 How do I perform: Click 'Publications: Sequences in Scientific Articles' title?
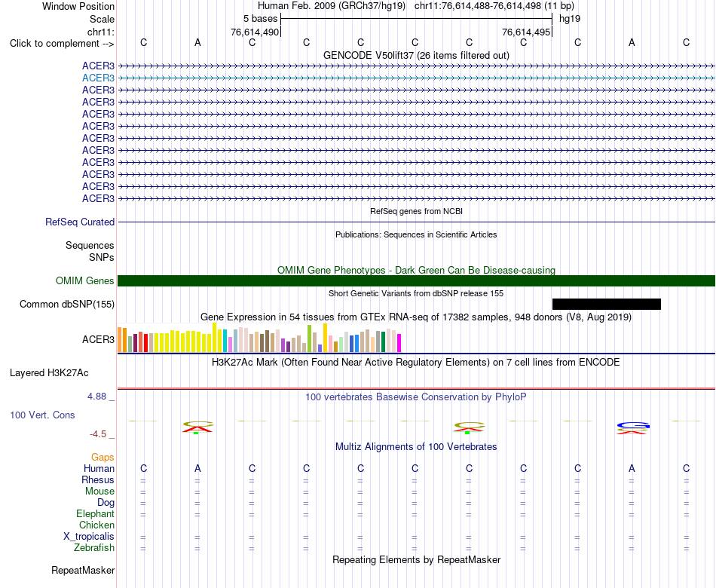(x=416, y=235)
